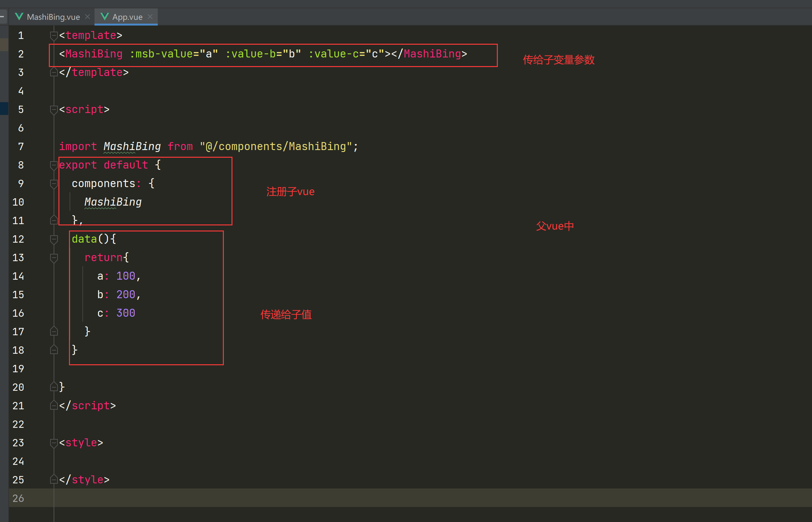Click the opening <template> tag text
The image size is (812, 522).
pyautogui.click(x=91, y=35)
